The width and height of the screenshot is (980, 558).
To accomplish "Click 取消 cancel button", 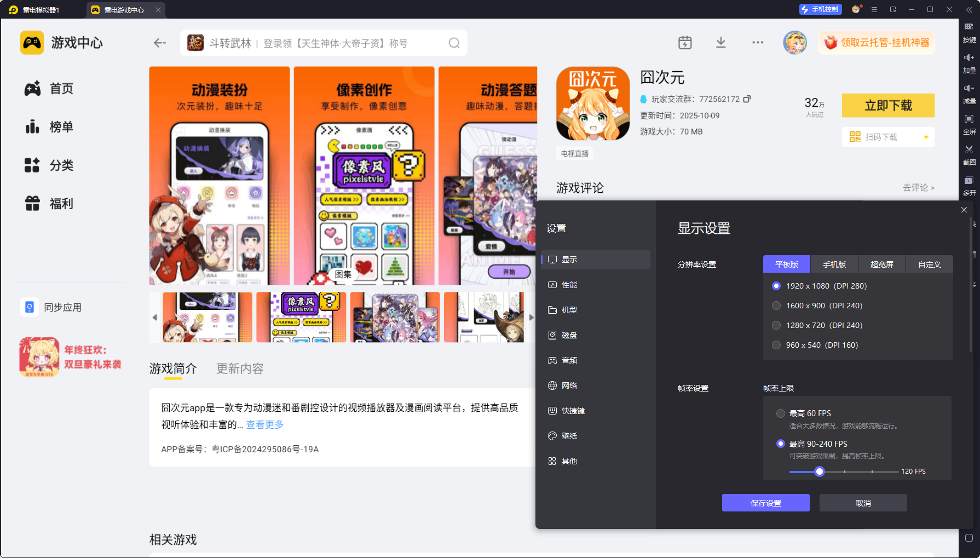I will click(x=863, y=503).
